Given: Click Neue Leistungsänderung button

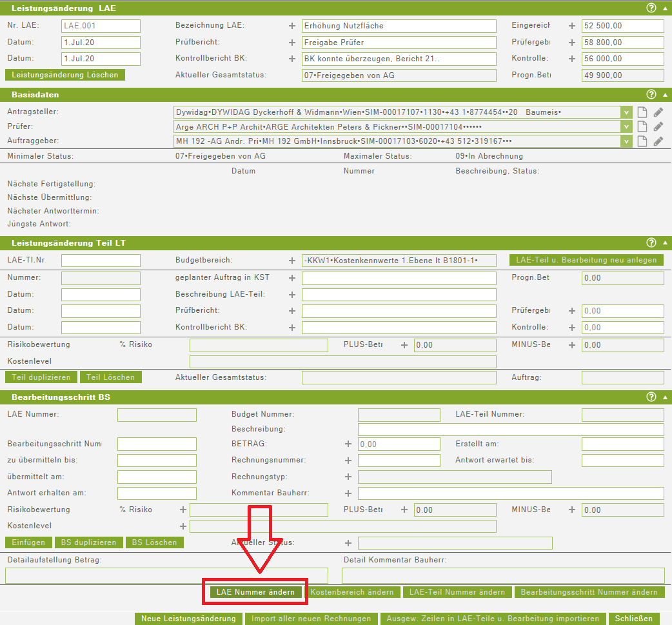Looking at the screenshot, I should pyautogui.click(x=189, y=619).
